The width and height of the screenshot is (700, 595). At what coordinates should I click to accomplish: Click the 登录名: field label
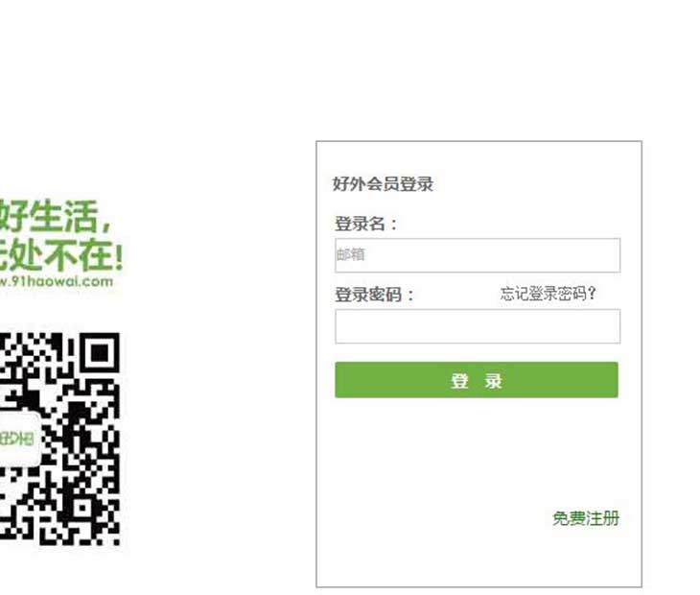[365, 224]
